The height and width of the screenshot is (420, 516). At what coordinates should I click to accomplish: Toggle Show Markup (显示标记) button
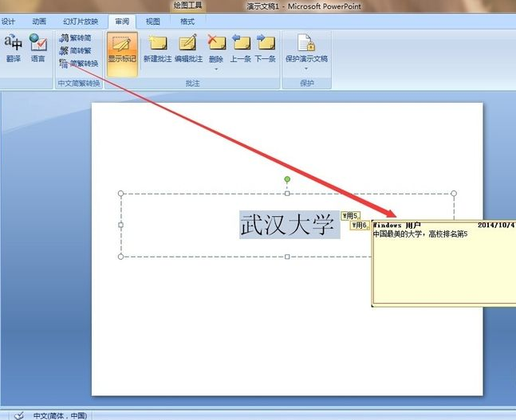click(x=122, y=49)
